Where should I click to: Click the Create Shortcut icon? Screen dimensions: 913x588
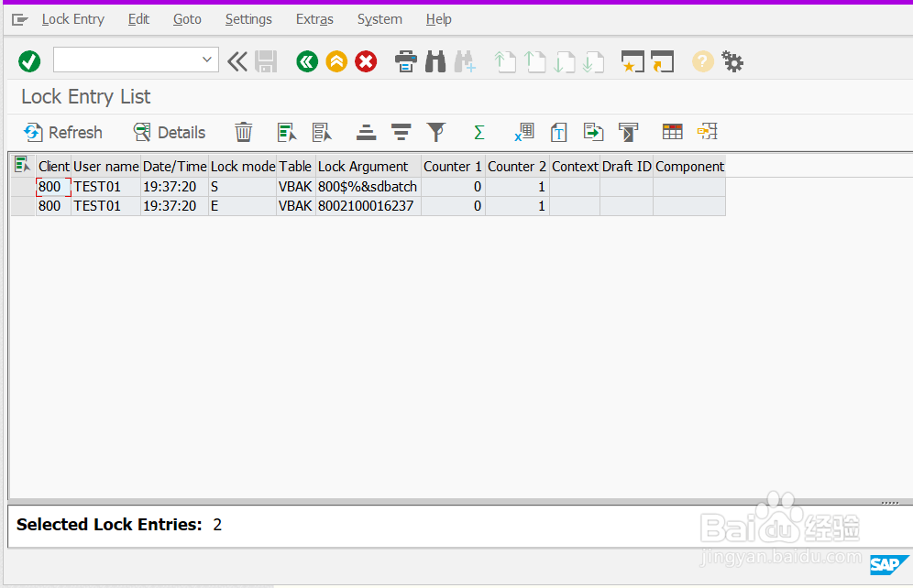click(663, 61)
